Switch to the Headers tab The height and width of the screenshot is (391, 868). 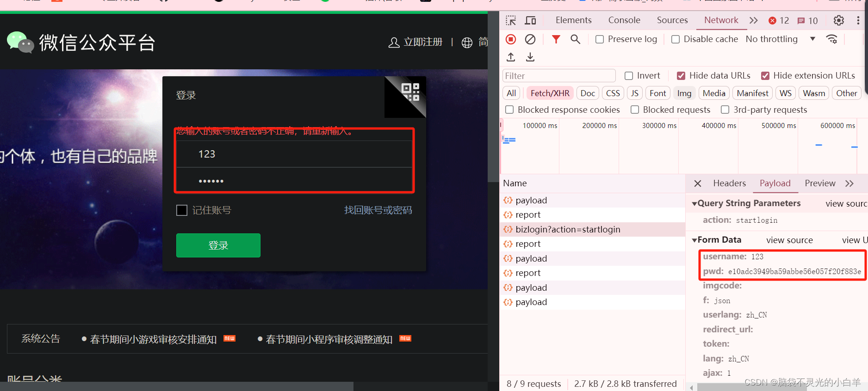click(x=730, y=183)
